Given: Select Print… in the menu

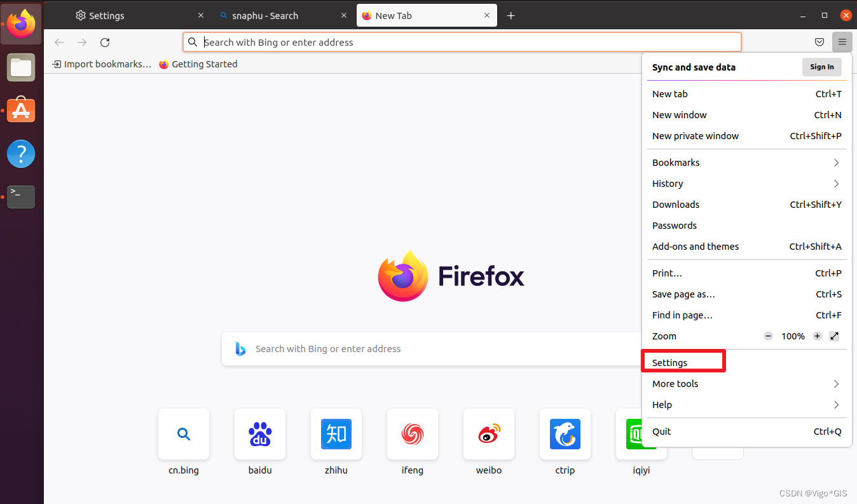Looking at the screenshot, I should pyautogui.click(x=747, y=273).
